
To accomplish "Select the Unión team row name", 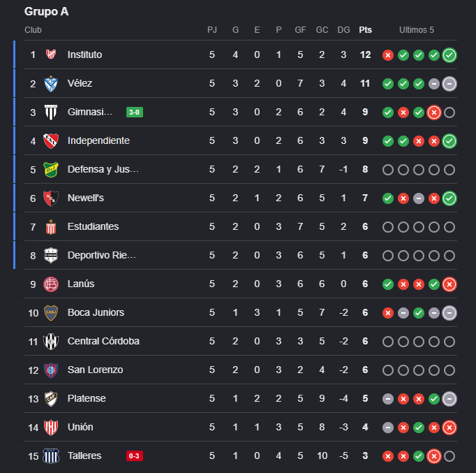I will pyautogui.click(x=80, y=427).
